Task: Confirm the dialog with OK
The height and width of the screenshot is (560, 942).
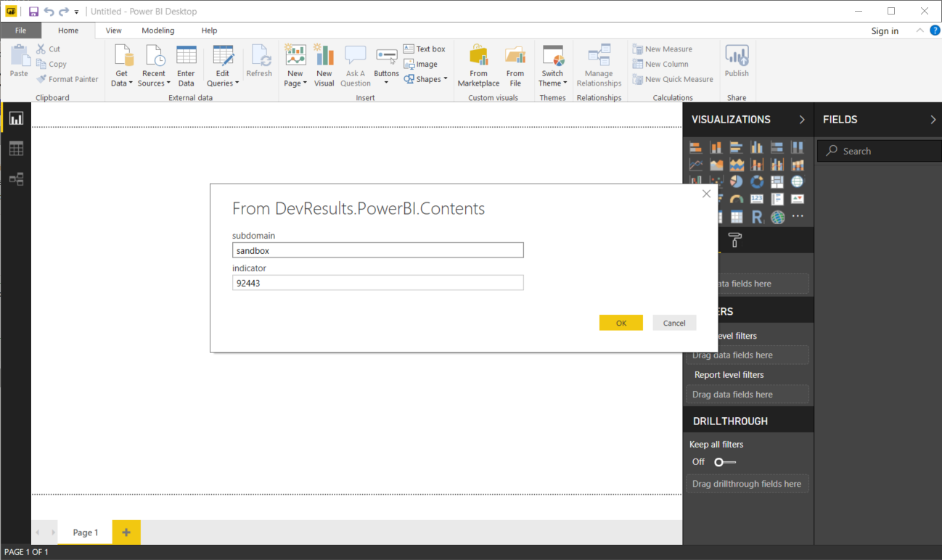Action: pos(621,323)
